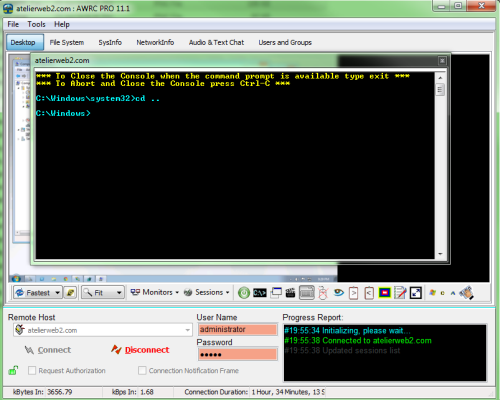Click the yellow-bordered screen icon
500x400 pixels.
385,293
